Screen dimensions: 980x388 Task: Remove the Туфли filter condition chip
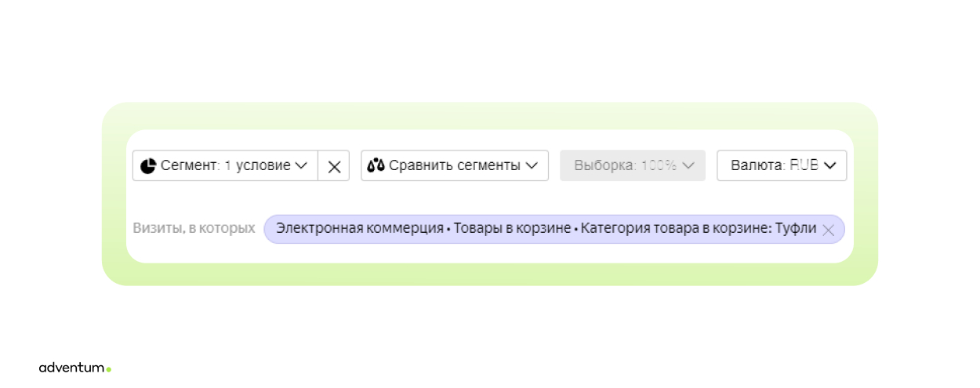tap(828, 230)
